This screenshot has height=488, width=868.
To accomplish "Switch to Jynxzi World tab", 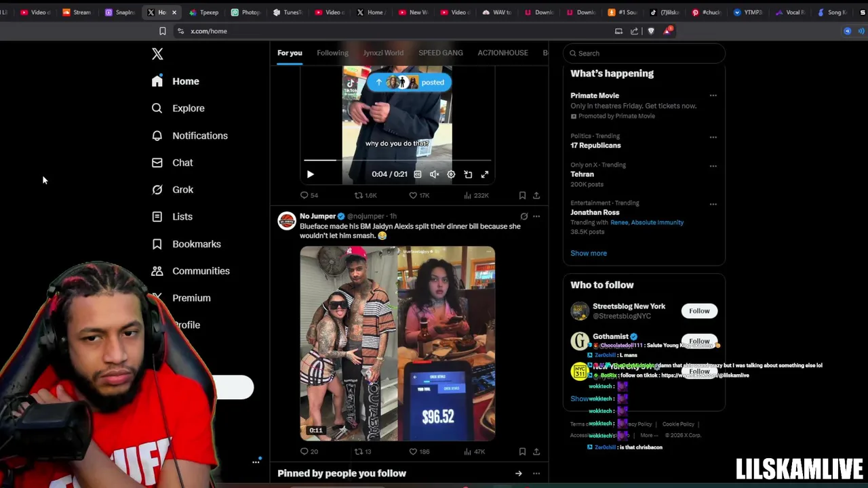I will pos(383,53).
